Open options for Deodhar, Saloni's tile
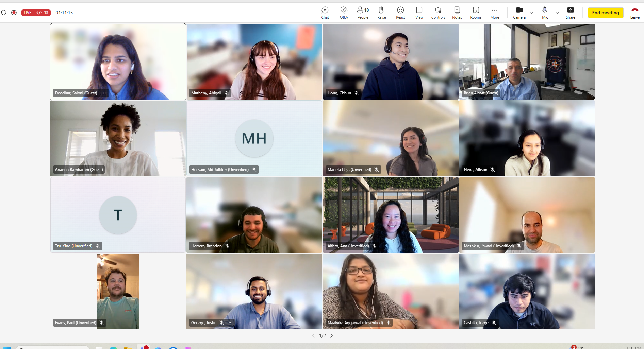644x349 pixels. pyautogui.click(x=104, y=93)
